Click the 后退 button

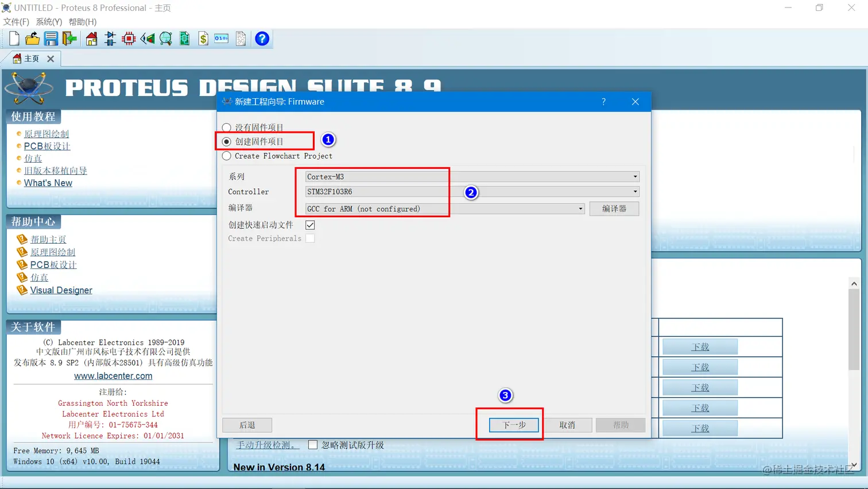pyautogui.click(x=247, y=425)
